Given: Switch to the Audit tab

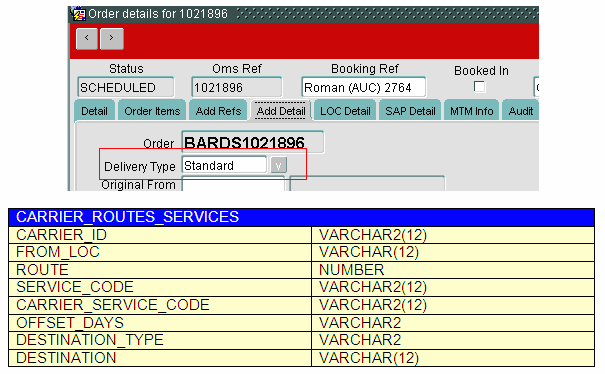Looking at the screenshot, I should tap(521, 111).
